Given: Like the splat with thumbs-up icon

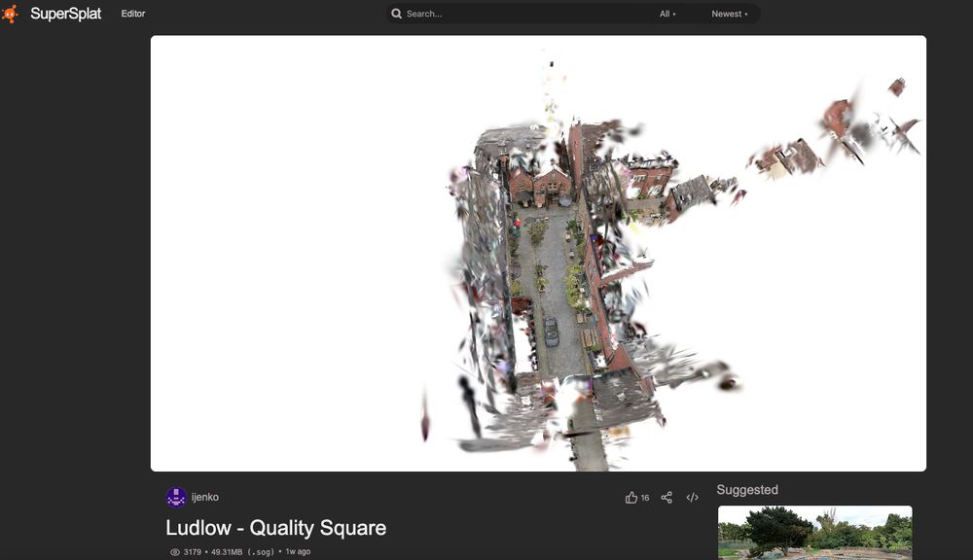Looking at the screenshot, I should (631, 498).
